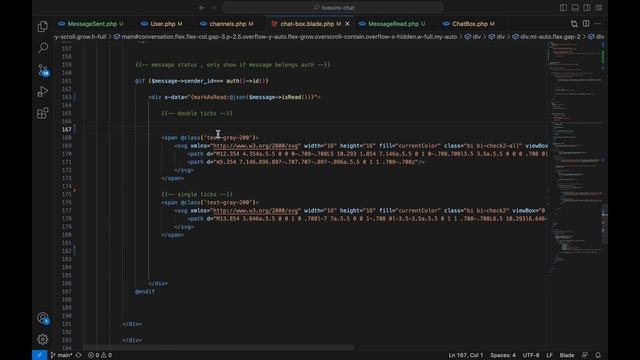Viewport: 640px width, 360px height.
Task: Open the Manage settings gear
Action: (x=42, y=339)
